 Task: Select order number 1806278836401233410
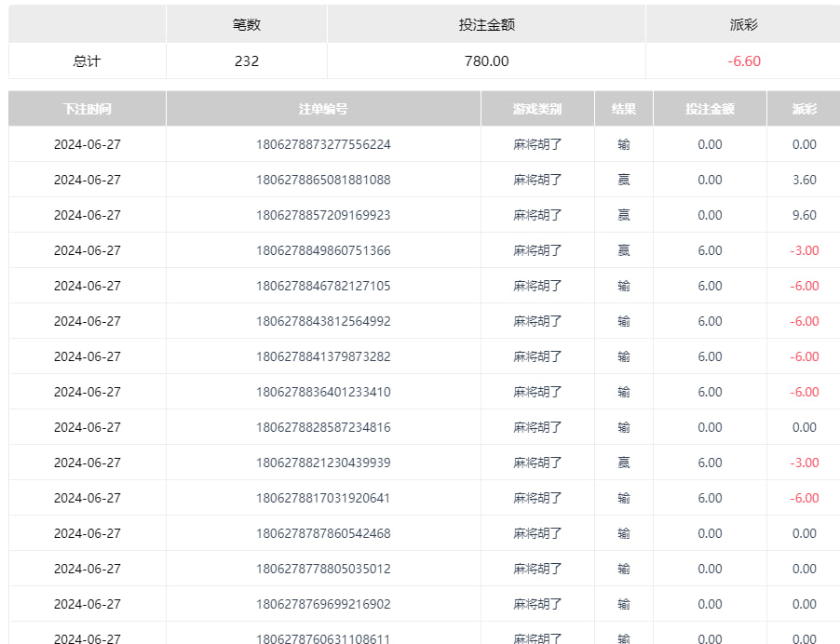pos(323,392)
